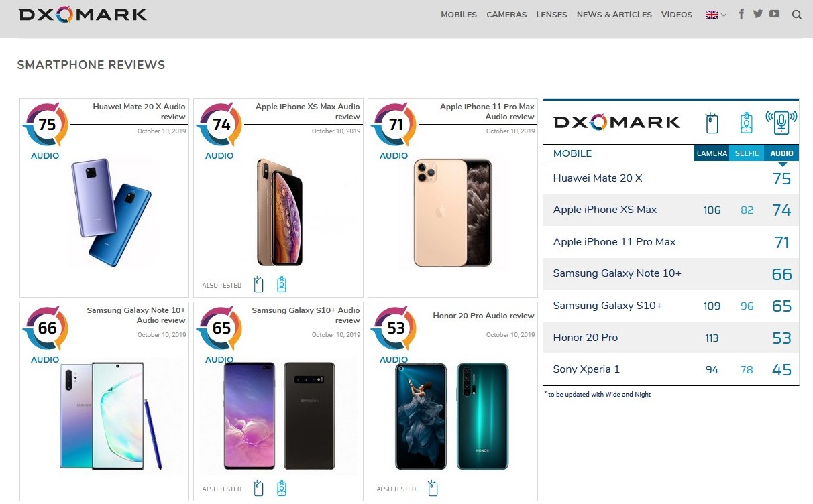Switch to the CAMERA ranking tab
The width and height of the screenshot is (813, 504).
(712, 153)
